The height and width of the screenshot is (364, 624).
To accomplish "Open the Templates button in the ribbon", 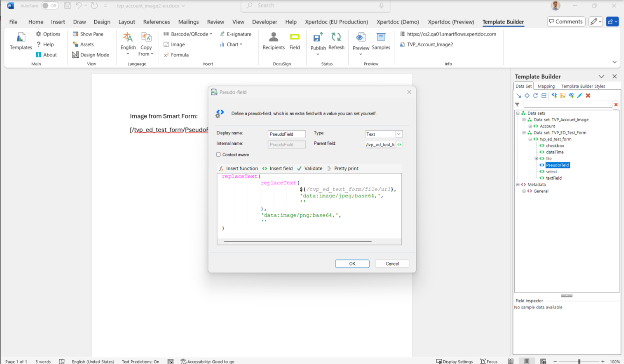I will [21, 42].
